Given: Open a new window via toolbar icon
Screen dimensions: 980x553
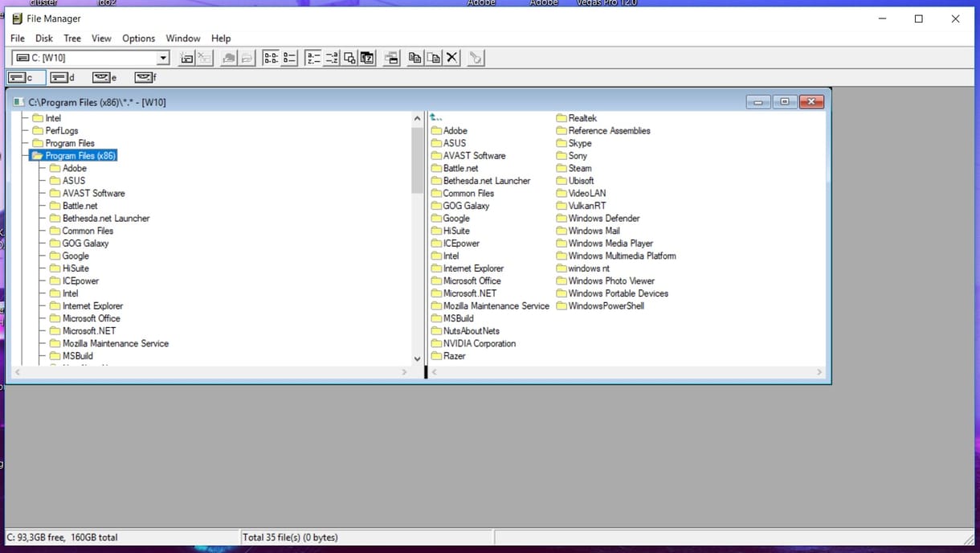Looking at the screenshot, I should 392,58.
